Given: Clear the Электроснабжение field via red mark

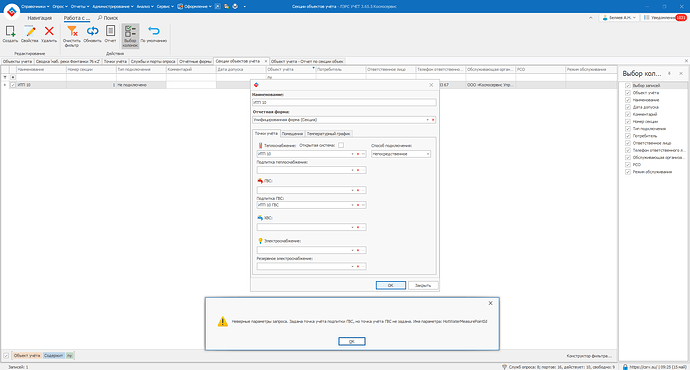Looking at the screenshot, I should coord(358,250).
